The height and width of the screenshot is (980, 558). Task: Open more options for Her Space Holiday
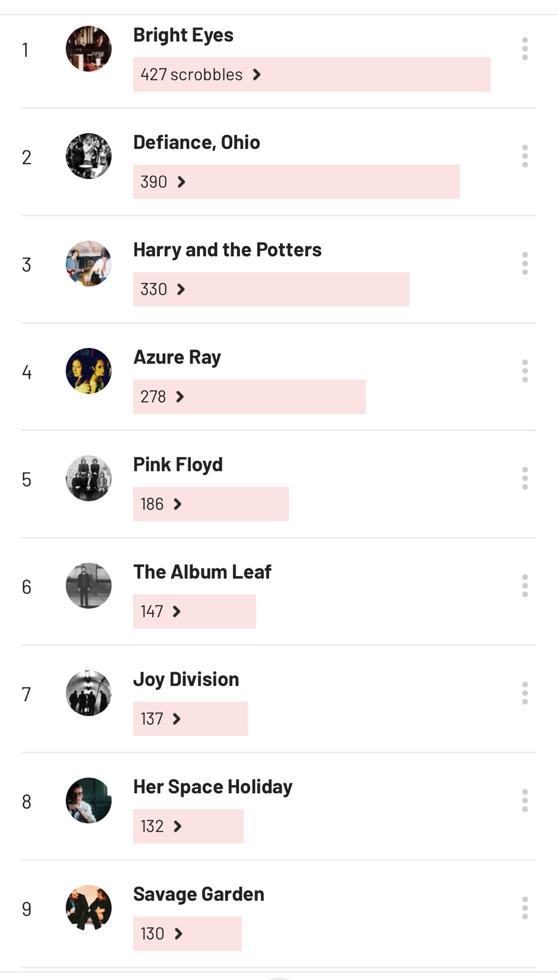pos(525,801)
